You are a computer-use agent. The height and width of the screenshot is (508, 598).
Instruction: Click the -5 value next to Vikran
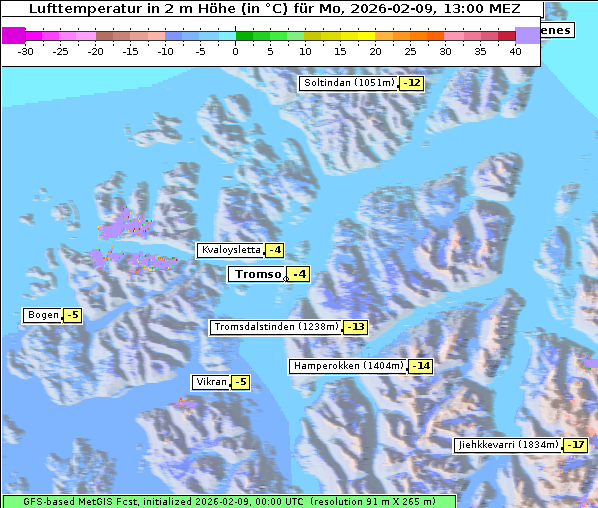tap(241, 382)
